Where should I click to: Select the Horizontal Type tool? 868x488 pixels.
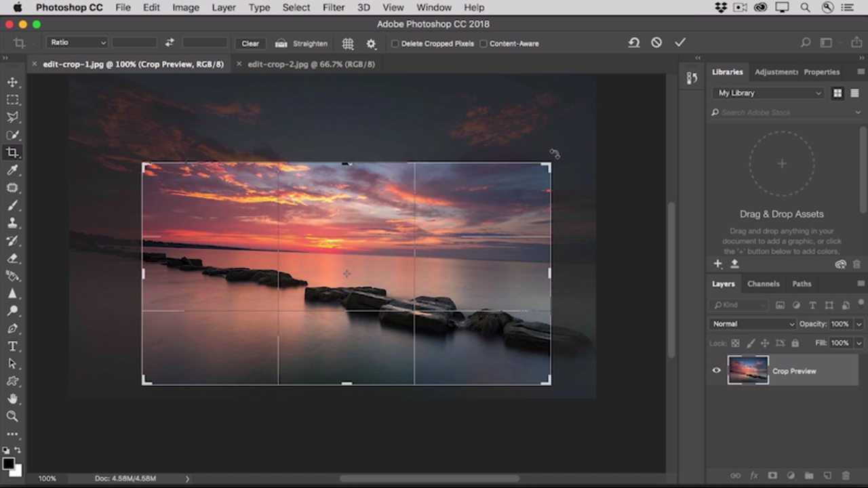(x=12, y=346)
